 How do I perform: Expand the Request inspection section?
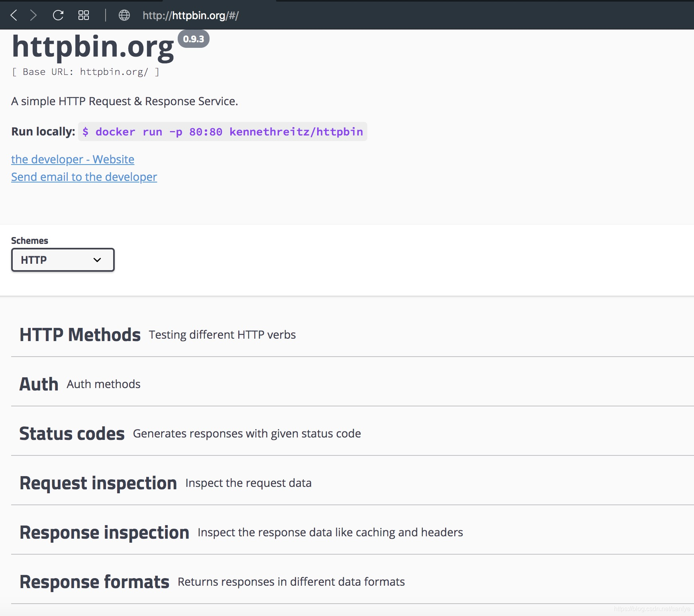coord(353,483)
